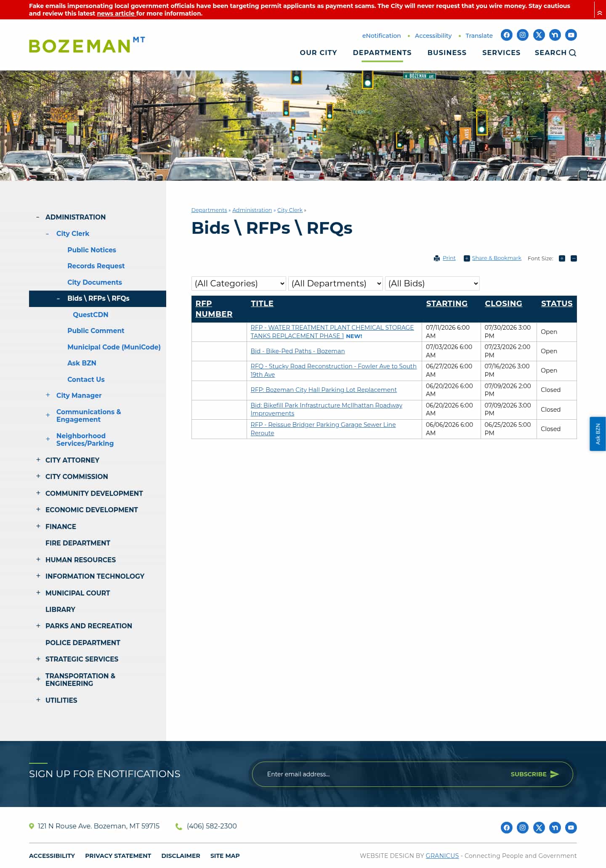
Task: Click the Bozeman MT logo
Action: coord(87,45)
